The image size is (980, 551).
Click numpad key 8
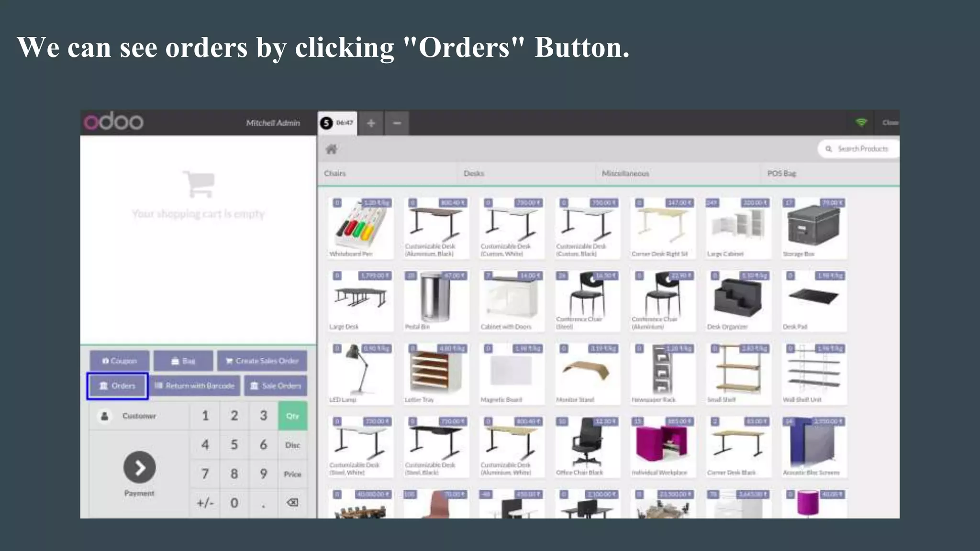[234, 474]
